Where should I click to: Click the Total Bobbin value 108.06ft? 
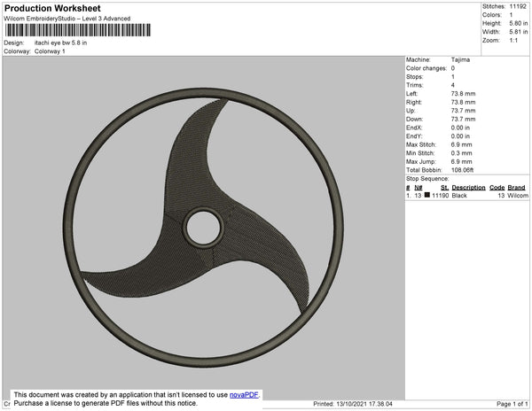pyautogui.click(x=462, y=170)
